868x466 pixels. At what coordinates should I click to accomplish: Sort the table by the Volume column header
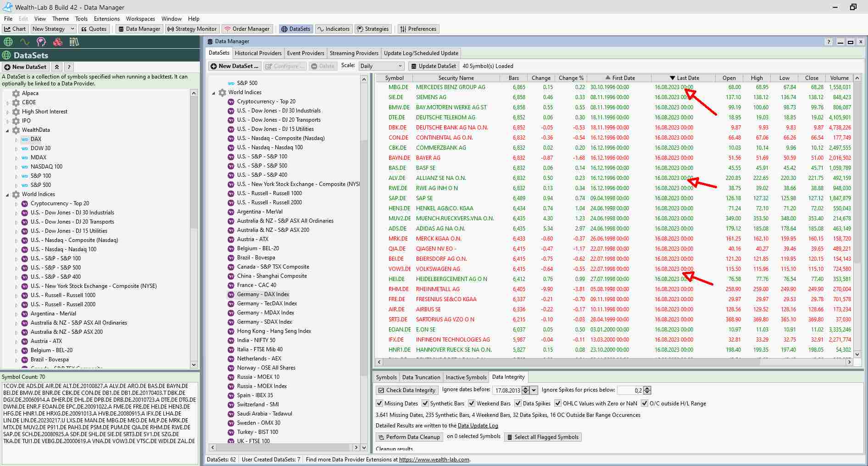point(839,78)
